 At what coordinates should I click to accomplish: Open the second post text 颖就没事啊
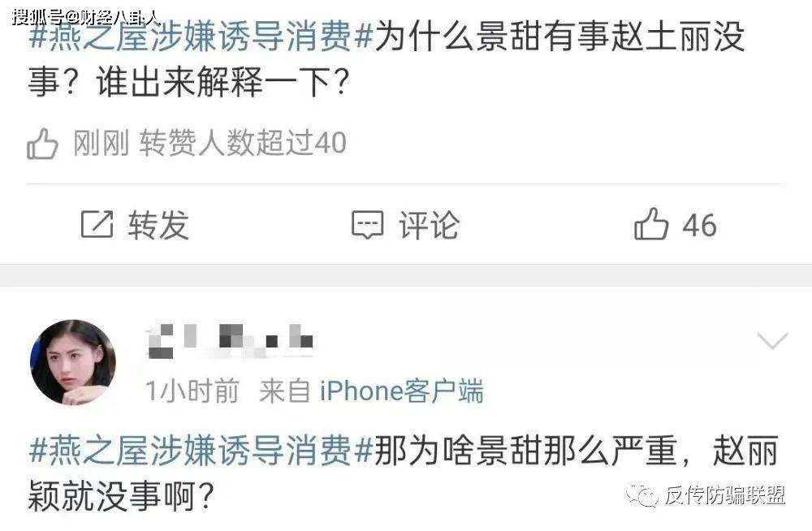pos(121,496)
